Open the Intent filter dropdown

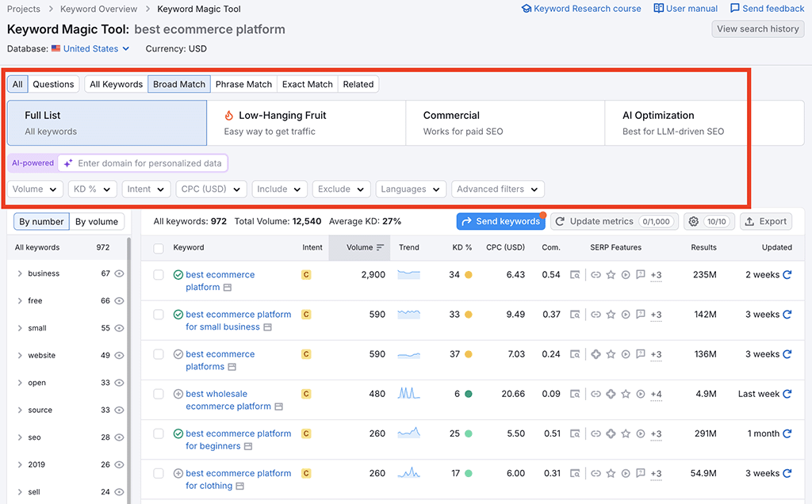point(146,189)
